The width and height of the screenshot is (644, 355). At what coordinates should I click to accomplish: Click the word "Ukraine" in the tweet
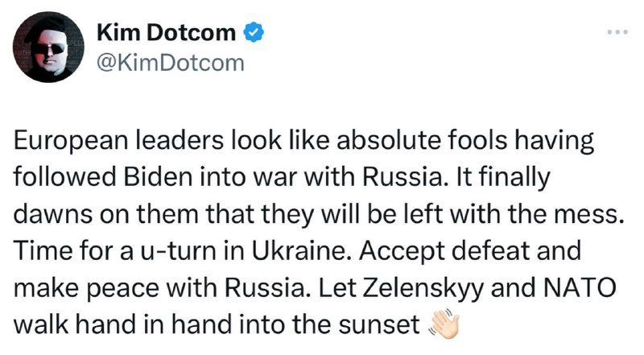(x=296, y=252)
